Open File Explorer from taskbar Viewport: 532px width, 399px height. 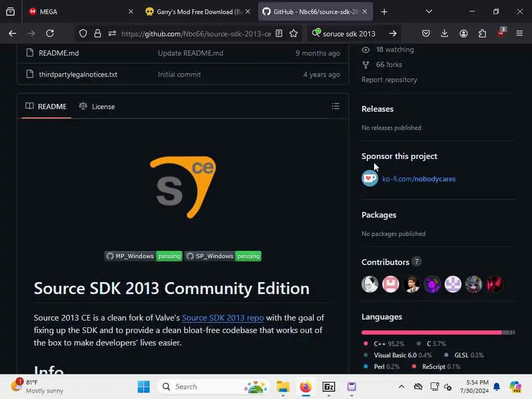coord(283,387)
